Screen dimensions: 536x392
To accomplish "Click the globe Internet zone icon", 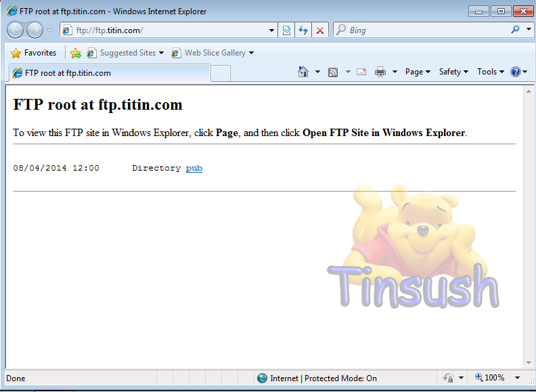I will click(x=262, y=378).
